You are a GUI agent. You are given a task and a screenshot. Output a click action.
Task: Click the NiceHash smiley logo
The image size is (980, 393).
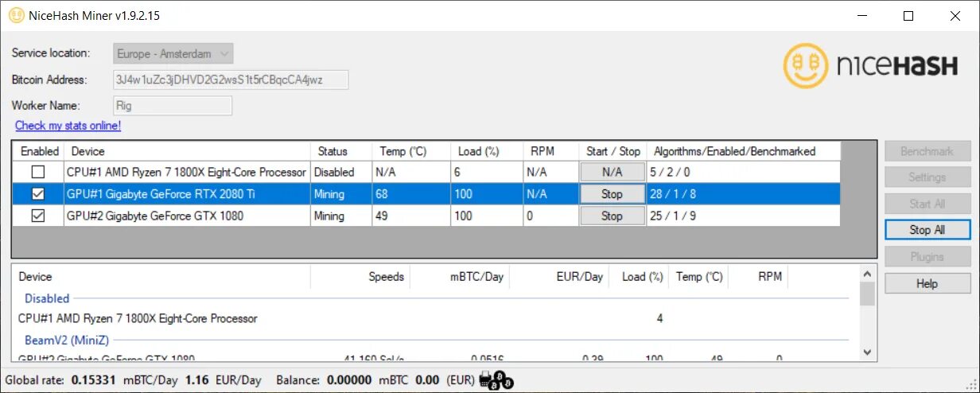[x=807, y=65]
